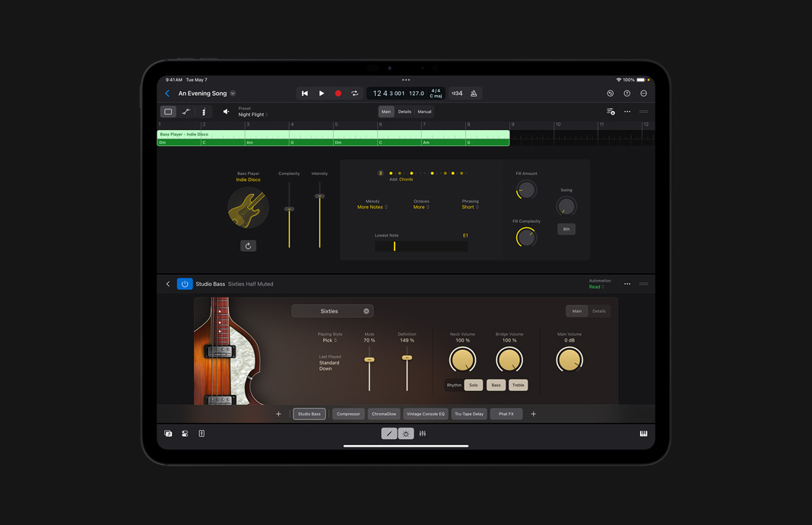This screenshot has width=812, height=525.
Task: Click the 8th swing resolution button
Action: 566,228
